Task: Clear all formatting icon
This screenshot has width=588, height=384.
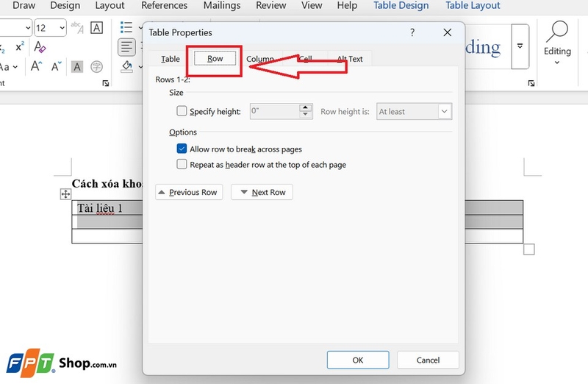Action: pyautogui.click(x=40, y=46)
